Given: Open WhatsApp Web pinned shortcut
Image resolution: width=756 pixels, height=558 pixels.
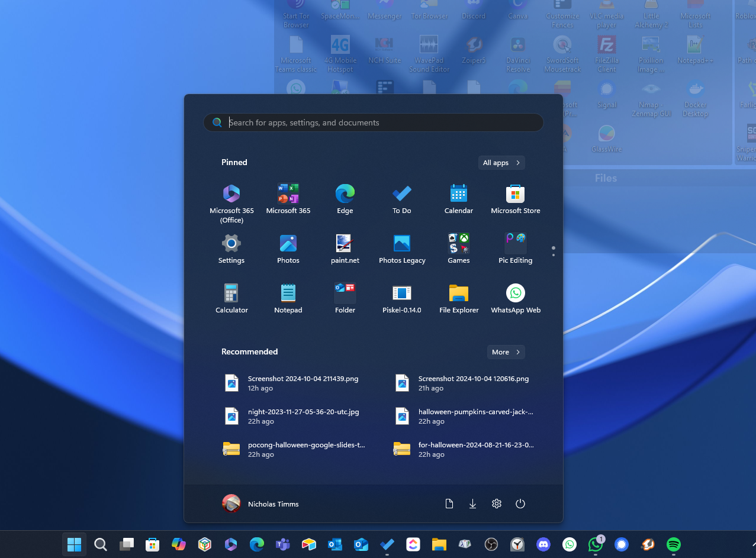Looking at the screenshot, I should coord(515,298).
